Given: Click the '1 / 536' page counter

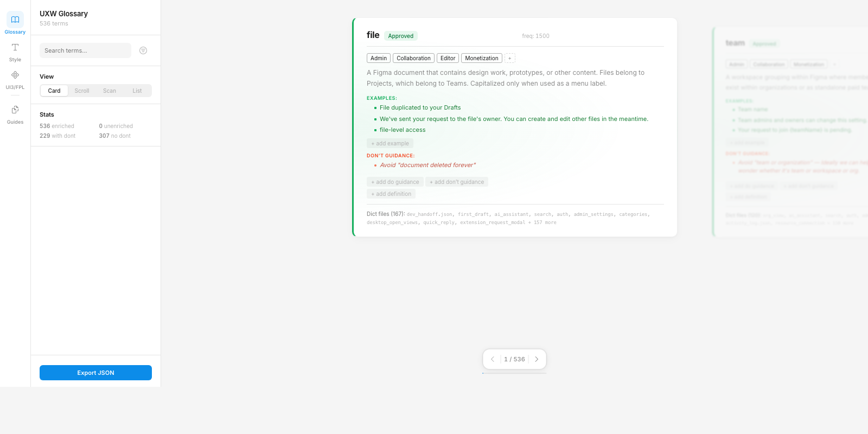Looking at the screenshot, I should pyautogui.click(x=514, y=359).
